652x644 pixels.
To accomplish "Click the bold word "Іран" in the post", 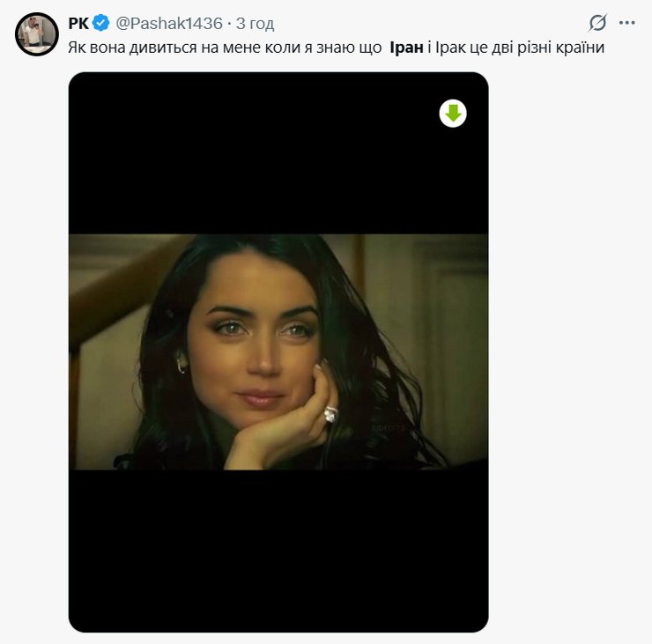I will coord(407,47).
